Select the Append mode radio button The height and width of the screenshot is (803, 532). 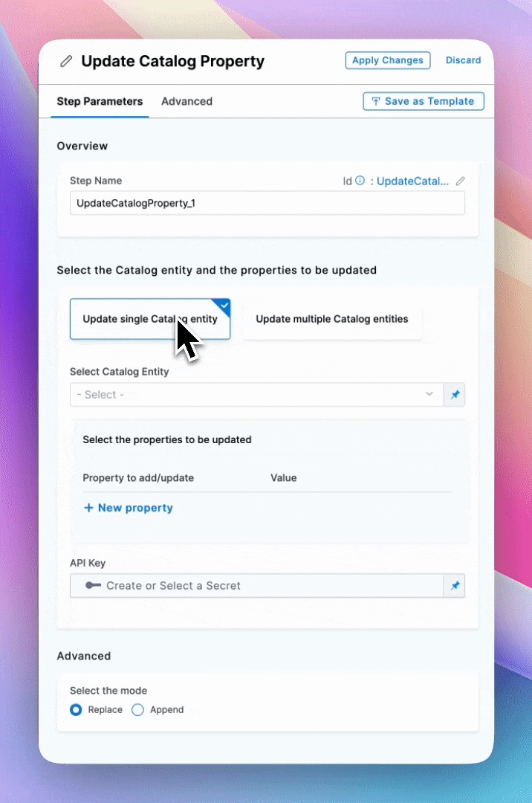[x=137, y=710]
